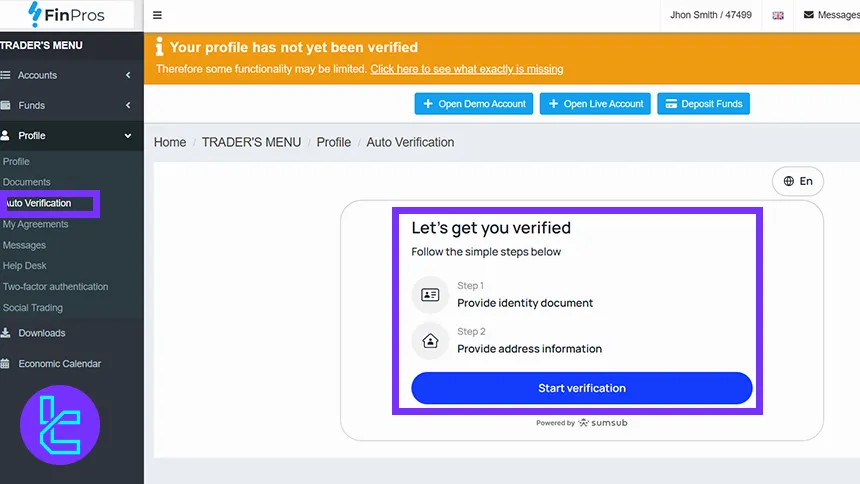860x484 pixels.
Task: Click the Step 1 identity card icon
Action: [x=430, y=295]
